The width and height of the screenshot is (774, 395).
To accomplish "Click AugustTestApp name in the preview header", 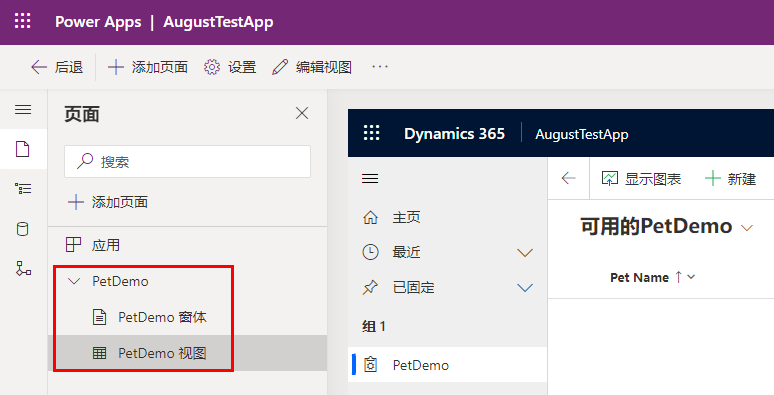I will [581, 134].
